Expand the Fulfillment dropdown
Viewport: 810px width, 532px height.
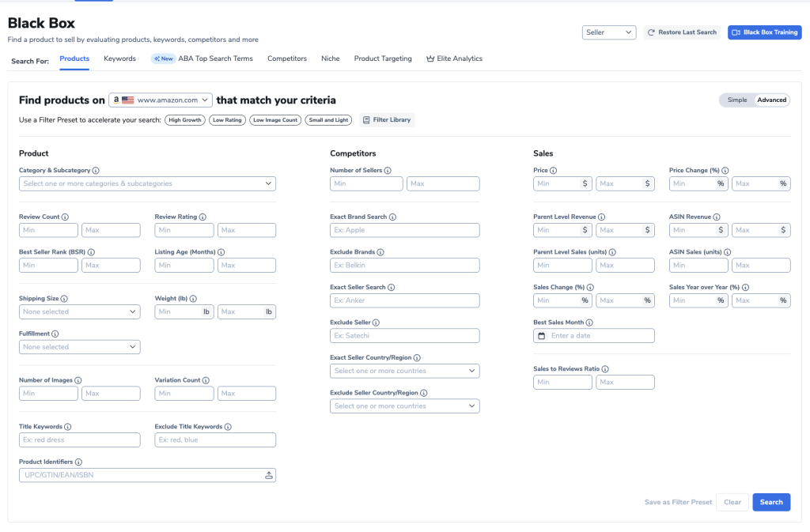[79, 347]
